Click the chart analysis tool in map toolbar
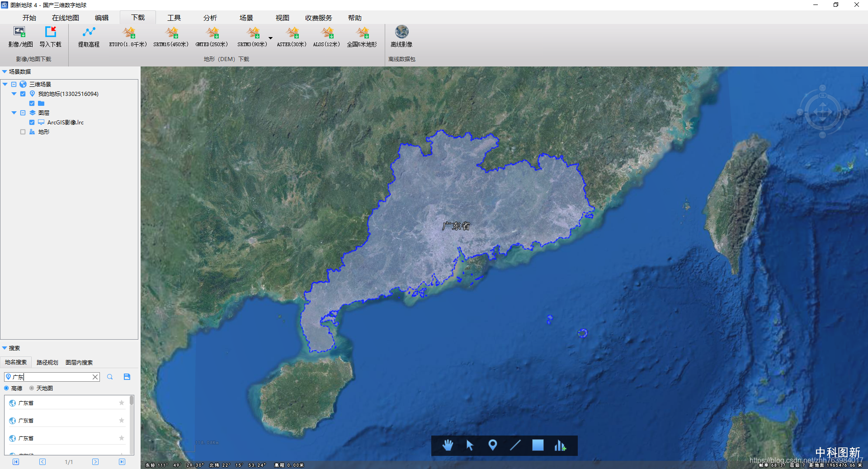The width and height of the screenshot is (868, 469). (560, 445)
